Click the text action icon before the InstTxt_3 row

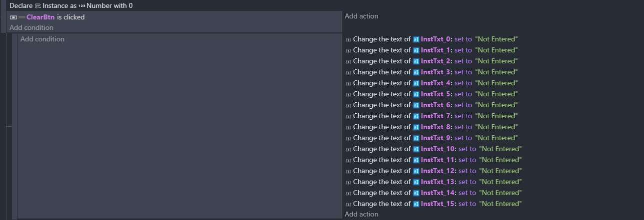coord(348,72)
